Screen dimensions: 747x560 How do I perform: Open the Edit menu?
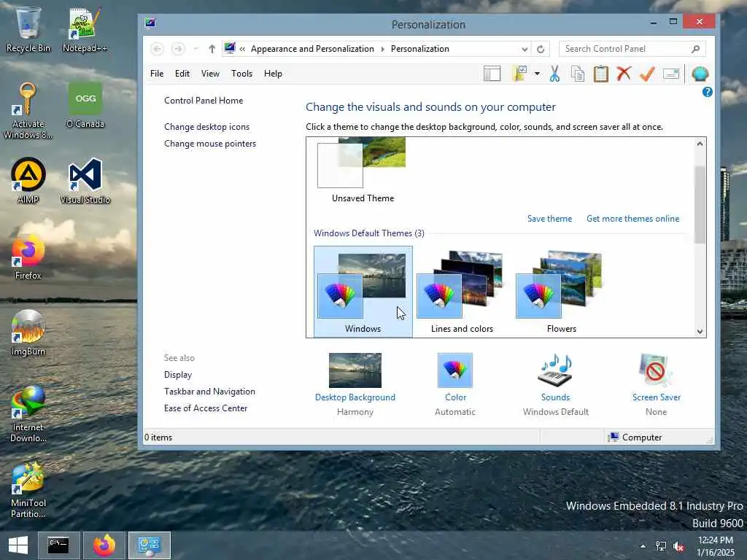tap(182, 74)
